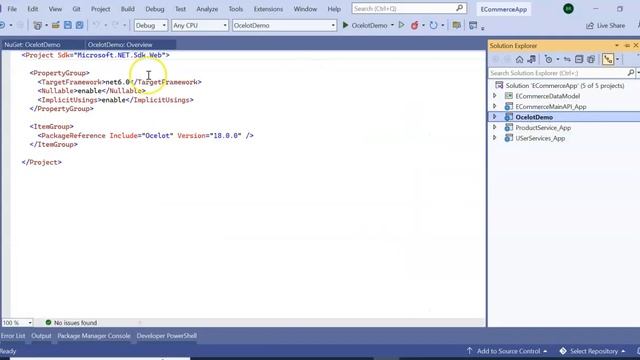Open the Developer PowerShell tab
This screenshot has width=640, height=360.
pos(167,336)
